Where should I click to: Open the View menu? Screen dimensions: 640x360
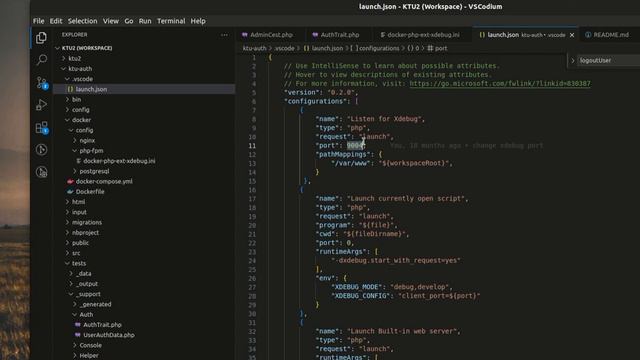coord(111,21)
